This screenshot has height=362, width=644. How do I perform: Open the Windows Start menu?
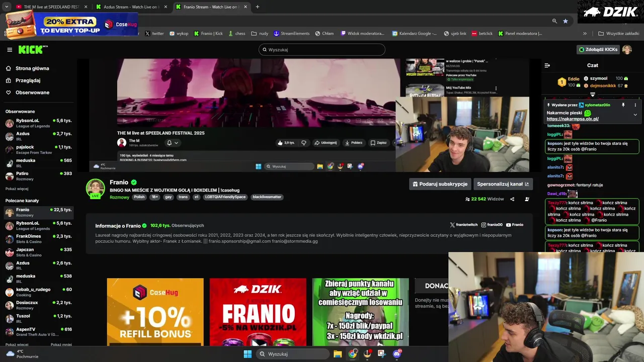coord(248,354)
